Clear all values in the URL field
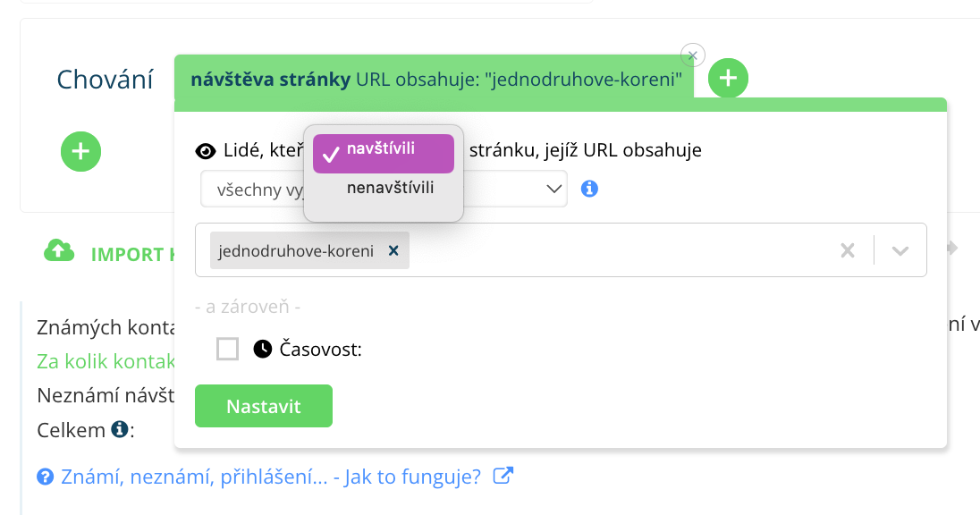Screen dimensions: 980x515 848,251
